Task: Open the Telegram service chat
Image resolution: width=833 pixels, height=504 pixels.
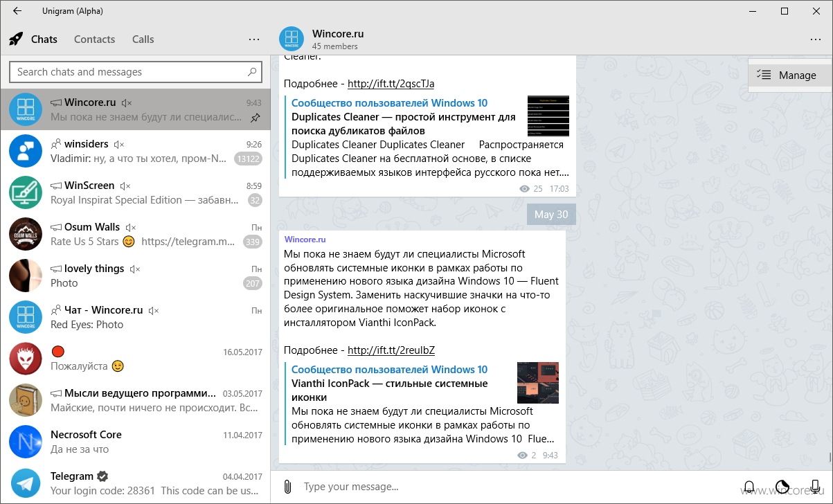Action: (136, 483)
